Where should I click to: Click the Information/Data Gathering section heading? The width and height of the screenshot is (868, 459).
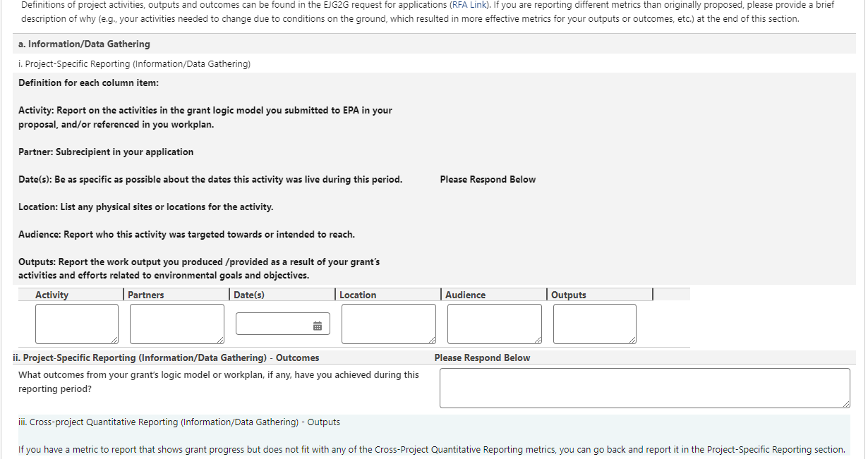84,44
